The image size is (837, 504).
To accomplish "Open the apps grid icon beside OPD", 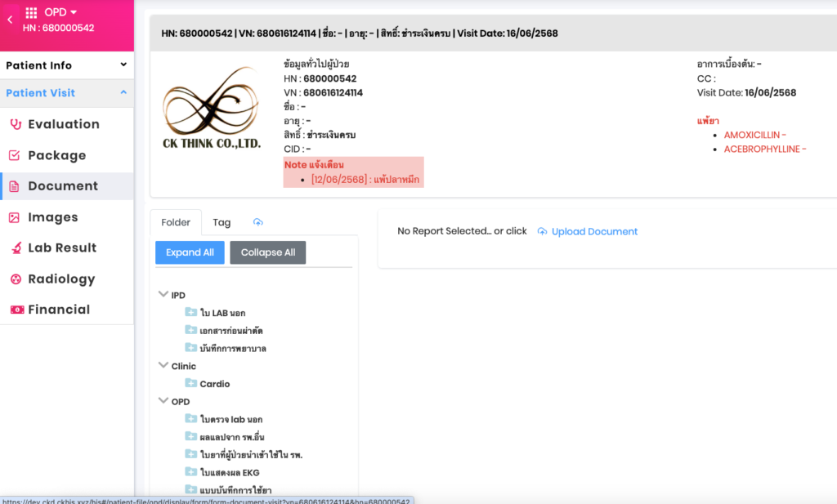I will pos(32,12).
